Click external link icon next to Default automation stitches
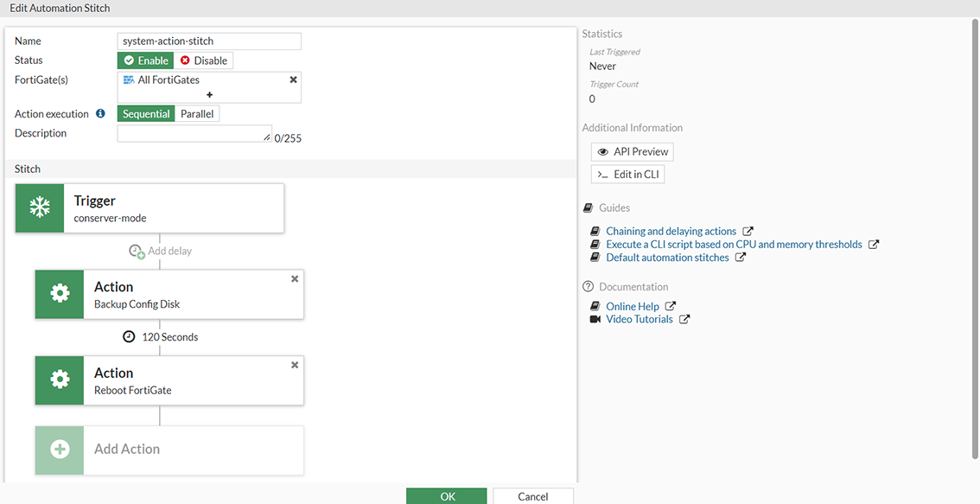The image size is (980, 504). [x=740, y=258]
